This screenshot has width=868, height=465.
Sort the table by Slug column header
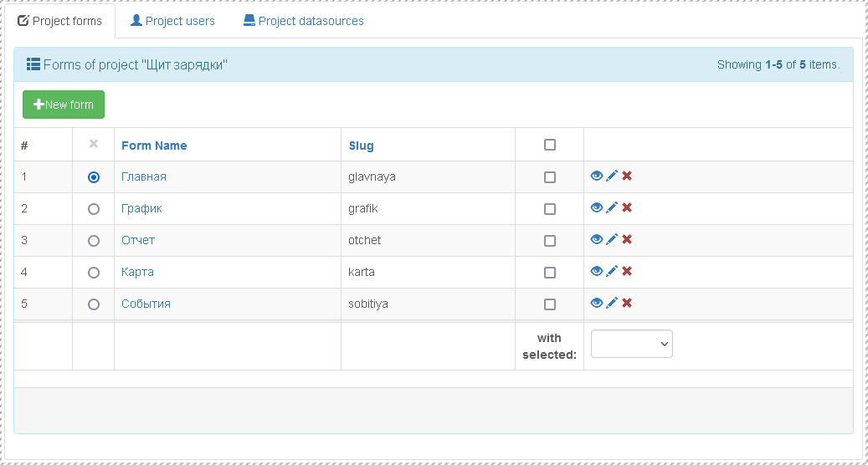point(362,146)
